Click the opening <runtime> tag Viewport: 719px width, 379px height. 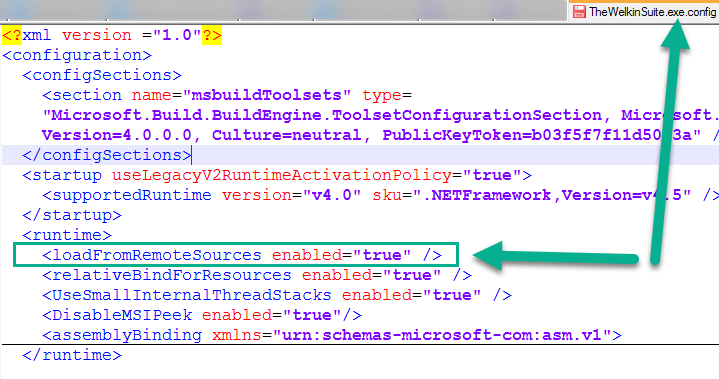point(67,235)
